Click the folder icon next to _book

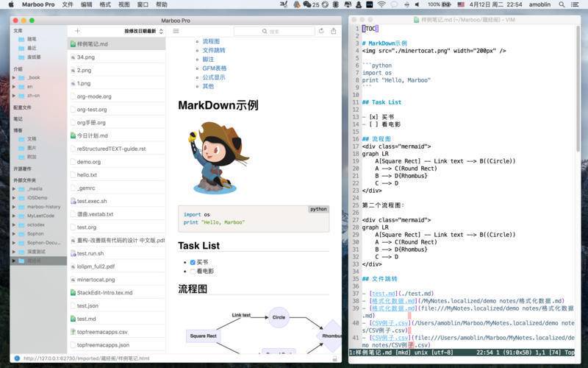click(22, 77)
